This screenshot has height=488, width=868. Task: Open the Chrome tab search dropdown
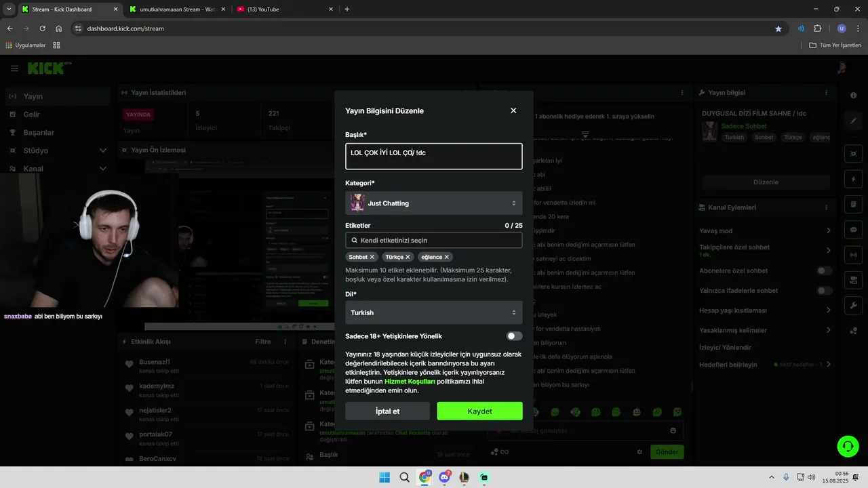tap(9, 9)
